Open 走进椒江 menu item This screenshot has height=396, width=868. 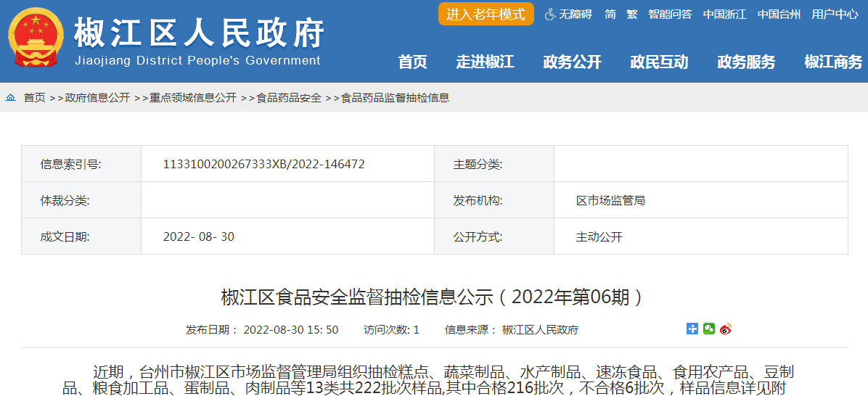pyautogui.click(x=486, y=62)
